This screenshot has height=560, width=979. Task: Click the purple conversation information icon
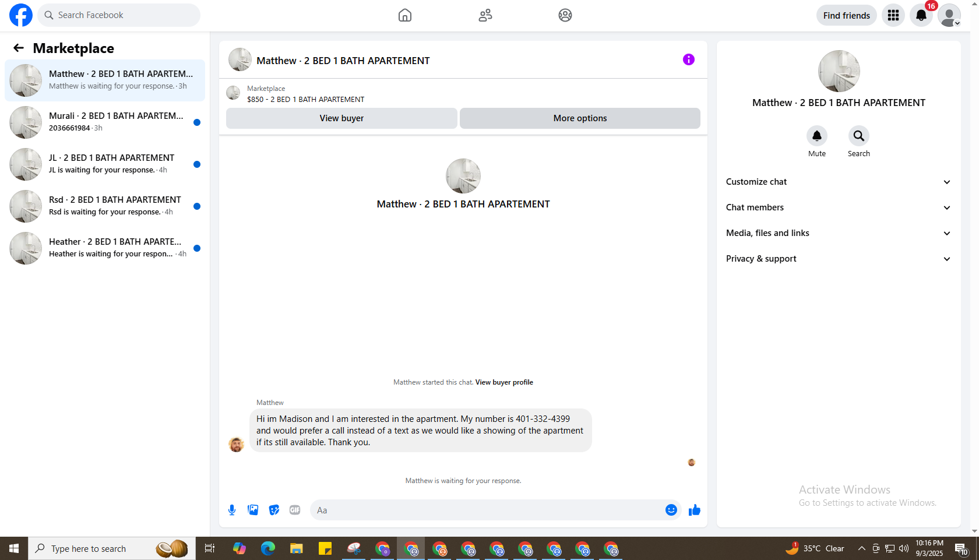[689, 59]
